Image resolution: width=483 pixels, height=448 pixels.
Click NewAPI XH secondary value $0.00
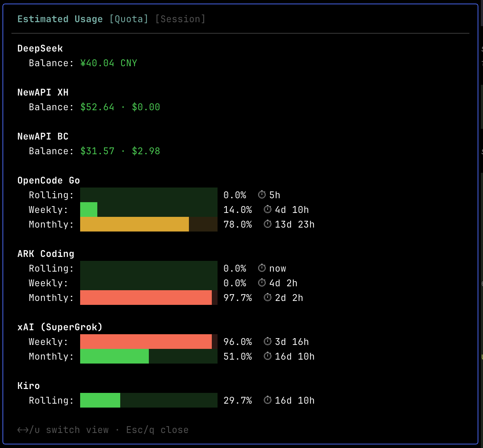pyautogui.click(x=146, y=107)
